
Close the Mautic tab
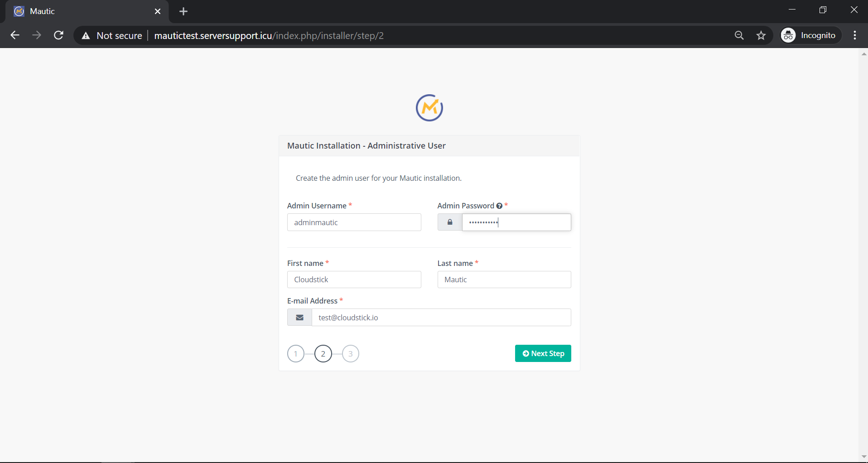coord(158,11)
